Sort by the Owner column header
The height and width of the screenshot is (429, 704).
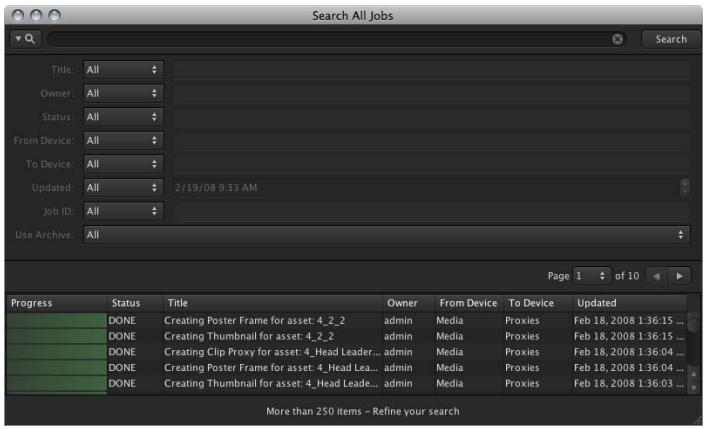pos(409,303)
